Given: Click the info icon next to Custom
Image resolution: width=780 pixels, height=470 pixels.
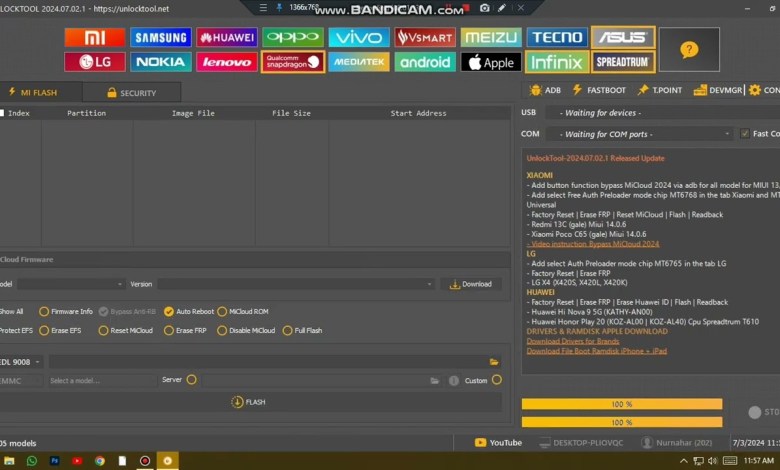Looking at the screenshot, I should (x=454, y=381).
